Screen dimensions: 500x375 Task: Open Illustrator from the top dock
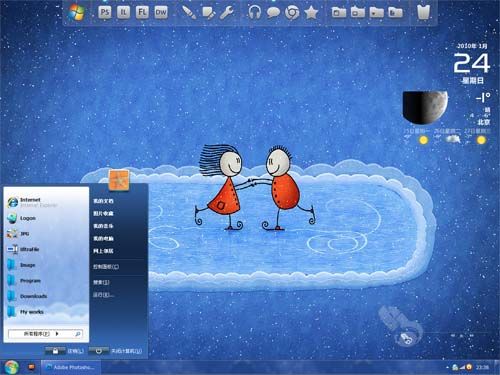pos(123,13)
